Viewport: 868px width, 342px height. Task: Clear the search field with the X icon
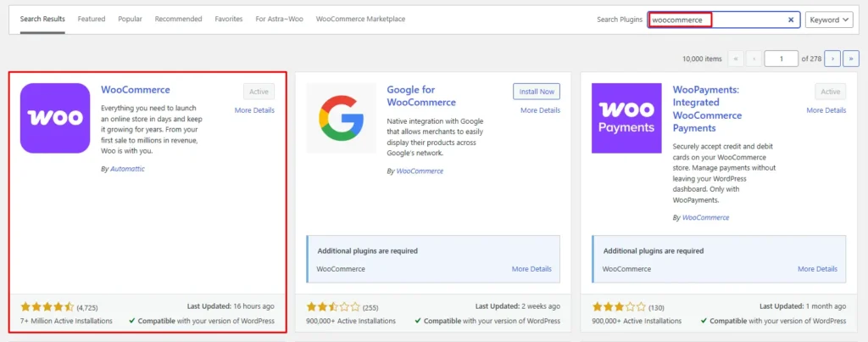click(x=791, y=20)
